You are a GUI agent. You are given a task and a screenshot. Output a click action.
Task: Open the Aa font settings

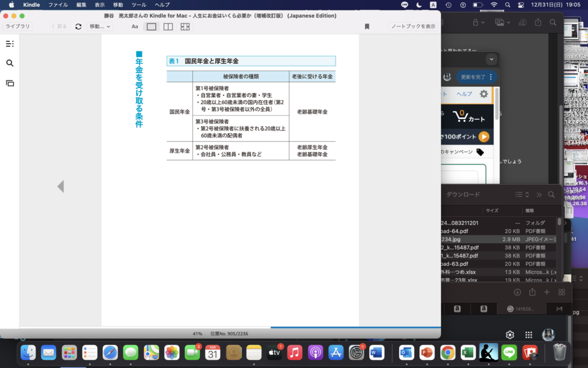pyautogui.click(x=135, y=26)
